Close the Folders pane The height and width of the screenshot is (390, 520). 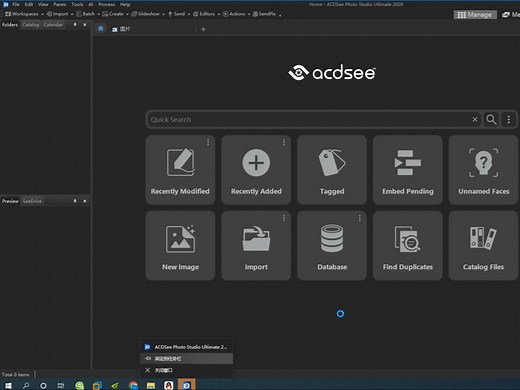tap(85, 25)
